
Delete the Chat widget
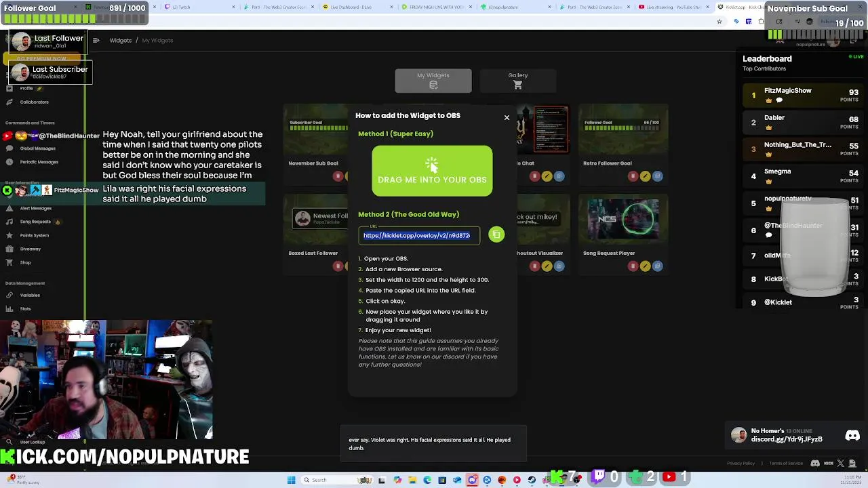534,176
